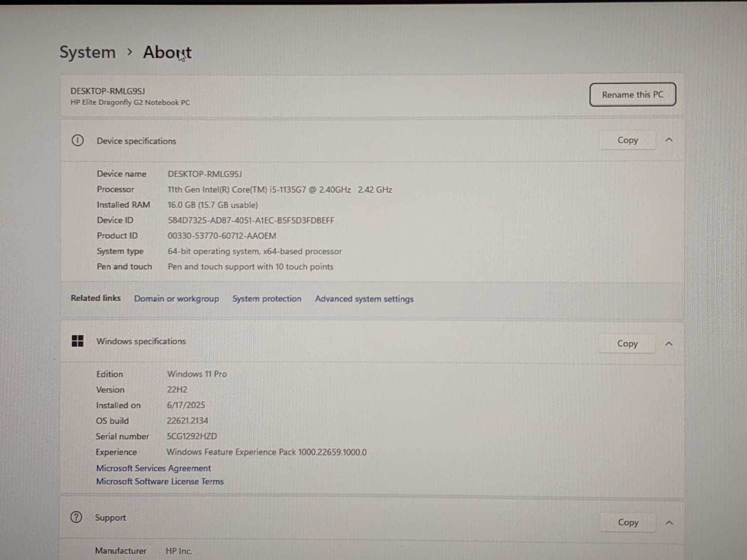Select Windows Feature Experience Pack value
This screenshot has height=560, width=747.
pyautogui.click(x=267, y=452)
